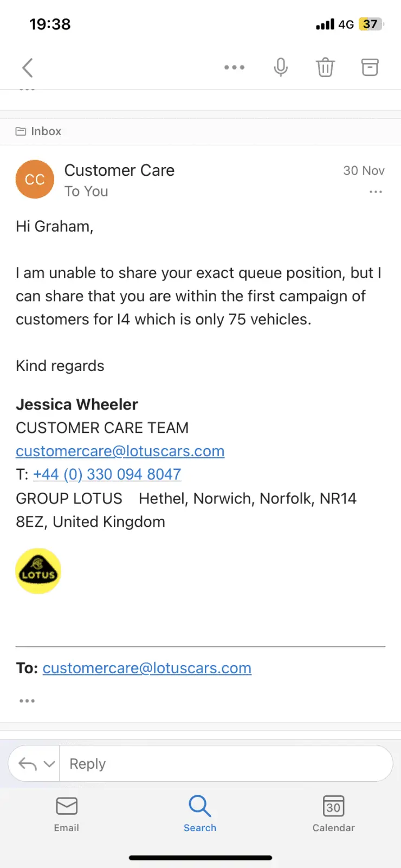Tap the Customer Care sender name

click(119, 170)
